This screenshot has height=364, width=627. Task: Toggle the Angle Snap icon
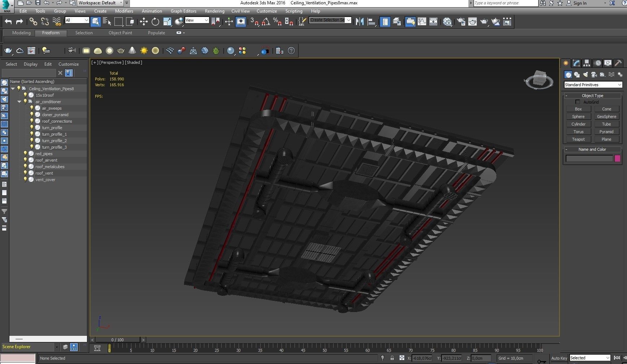point(266,22)
